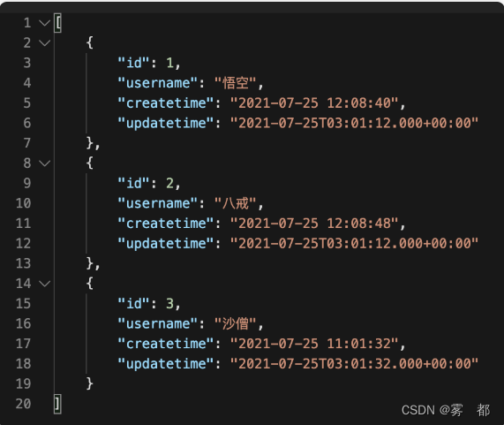Image resolution: width=504 pixels, height=425 pixels.
Task: Click createtime value 2021-07-25 12:08:48
Action: click(x=314, y=224)
